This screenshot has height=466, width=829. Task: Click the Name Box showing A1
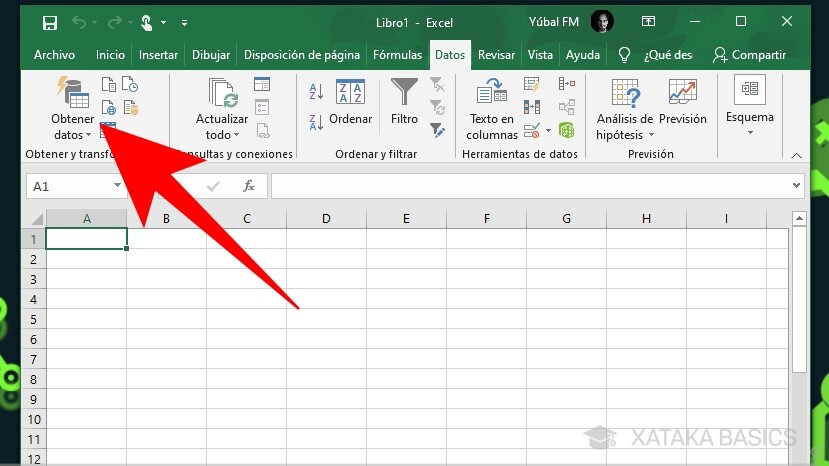click(69, 186)
